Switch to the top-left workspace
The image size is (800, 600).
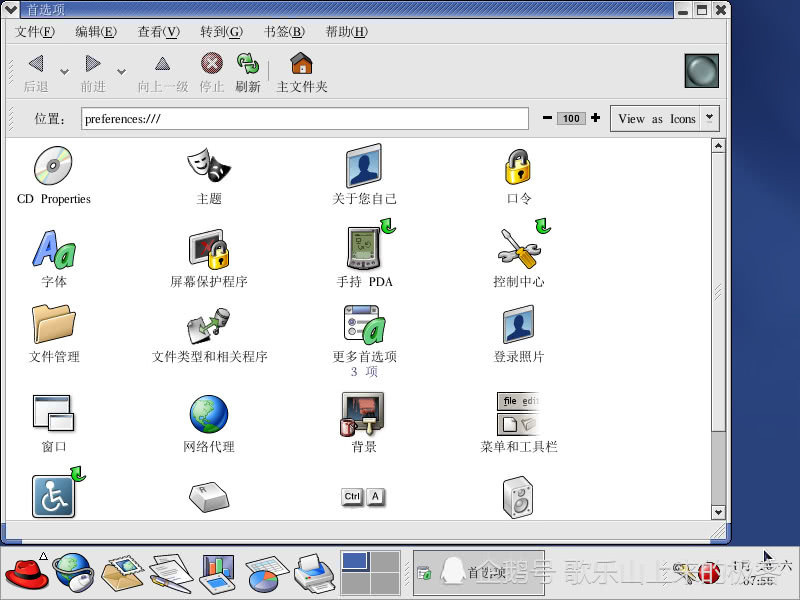355,562
